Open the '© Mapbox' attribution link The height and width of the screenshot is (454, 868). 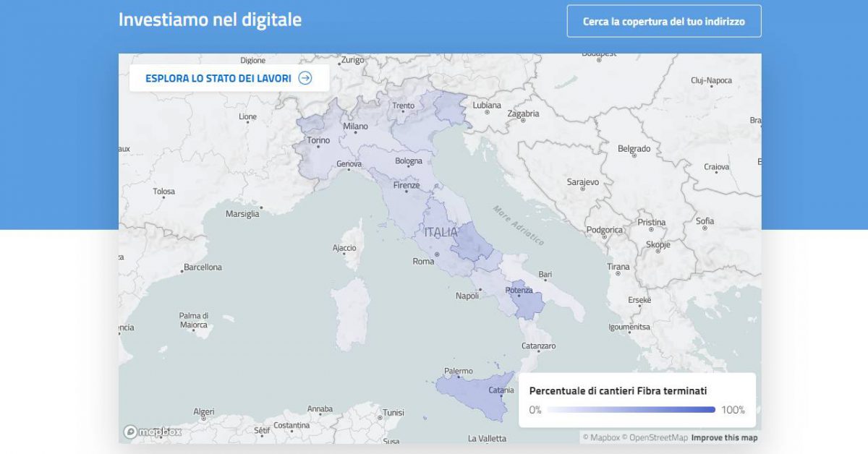point(601,437)
